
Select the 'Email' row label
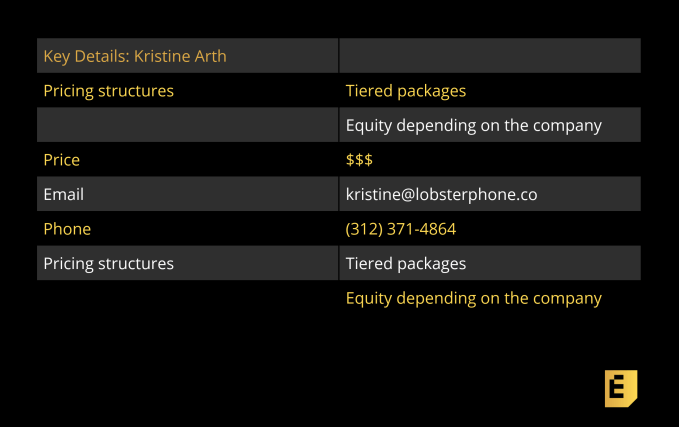pyautogui.click(x=63, y=195)
